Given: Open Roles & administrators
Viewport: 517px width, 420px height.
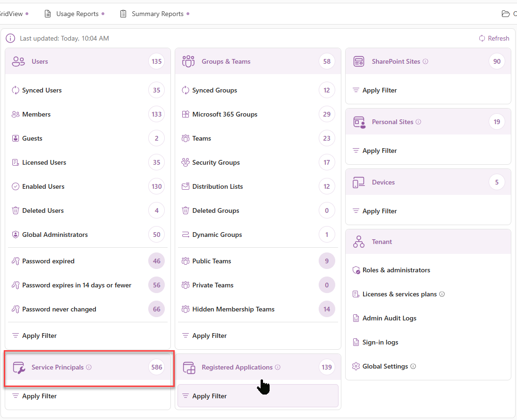Looking at the screenshot, I should coord(396,270).
